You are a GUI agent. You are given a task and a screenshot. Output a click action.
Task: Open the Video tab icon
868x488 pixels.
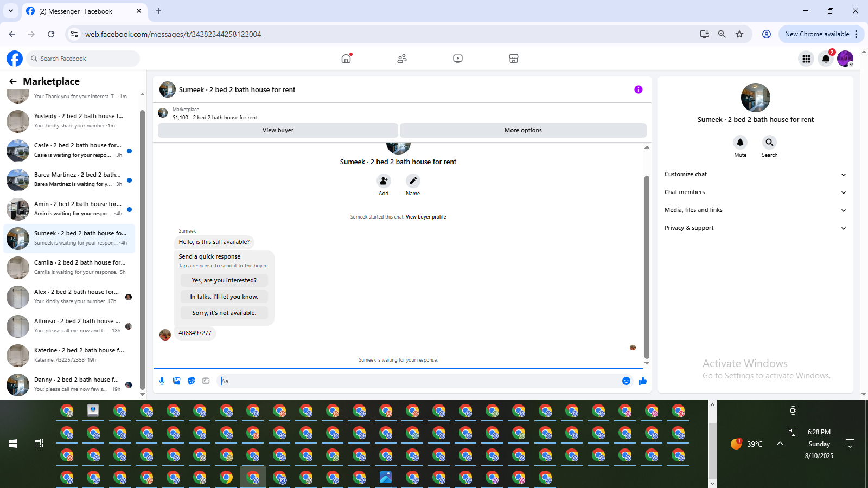(x=458, y=59)
